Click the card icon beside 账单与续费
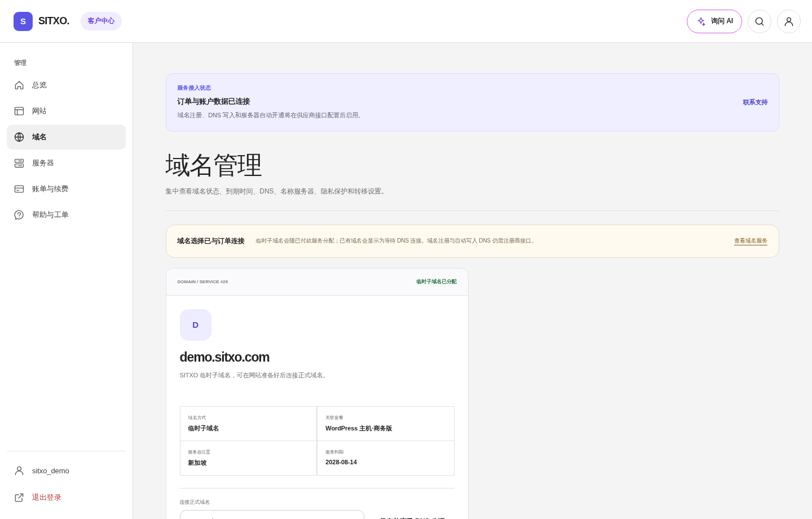Image resolution: width=812 pixels, height=519 pixels. [x=19, y=189]
